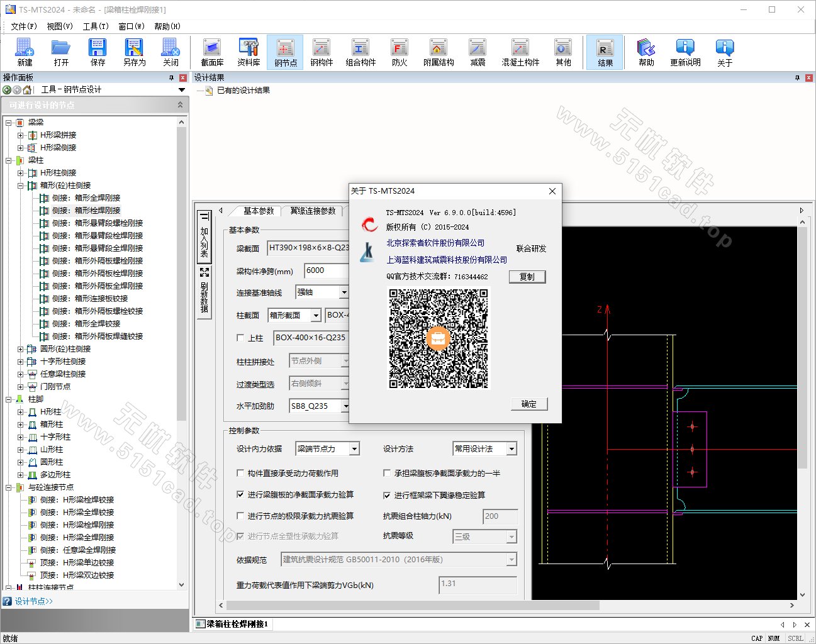This screenshot has height=644, width=816.
Task: Enable the 上柱 upper column checkbox
Action: (240, 338)
